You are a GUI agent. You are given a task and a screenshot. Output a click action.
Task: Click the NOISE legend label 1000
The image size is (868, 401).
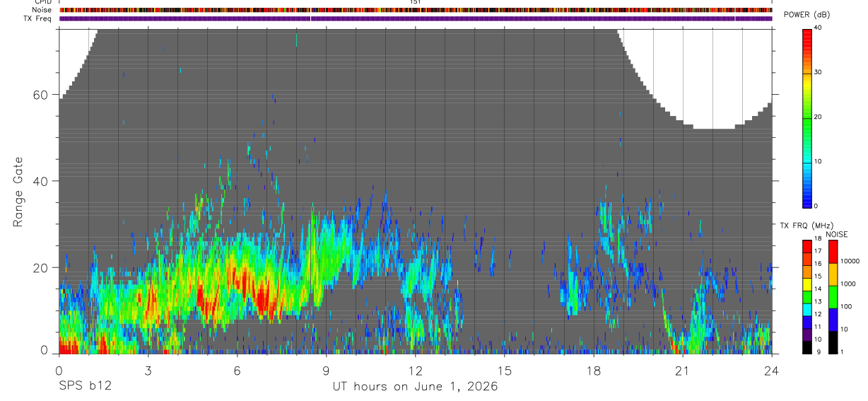click(847, 284)
